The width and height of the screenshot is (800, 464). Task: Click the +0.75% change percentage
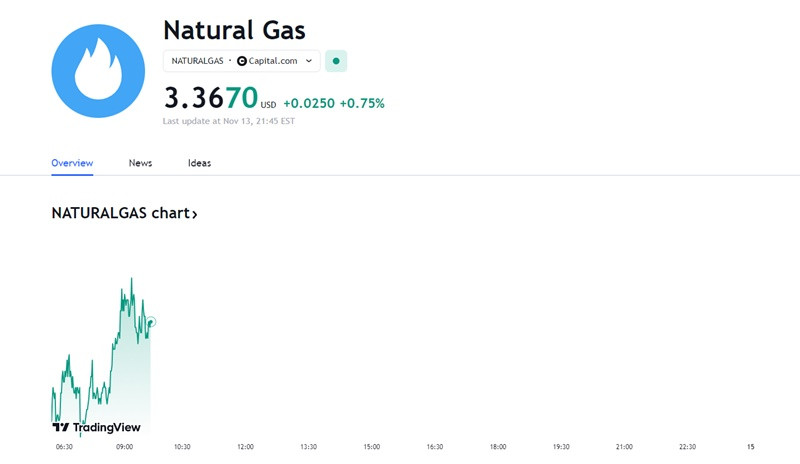click(362, 103)
